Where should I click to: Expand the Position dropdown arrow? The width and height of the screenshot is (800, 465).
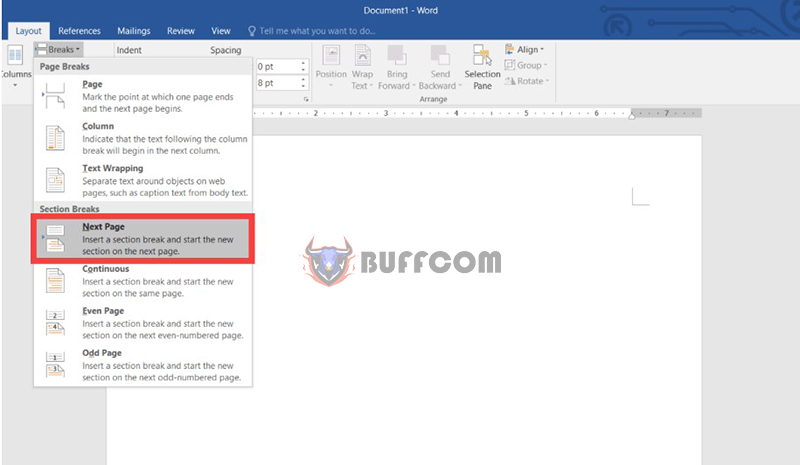[x=331, y=86]
